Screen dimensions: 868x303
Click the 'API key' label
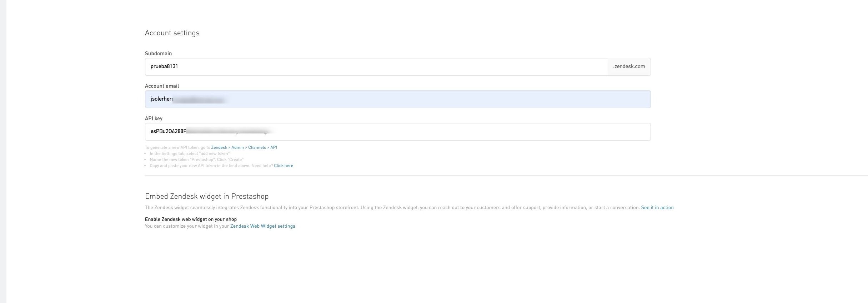point(154,118)
